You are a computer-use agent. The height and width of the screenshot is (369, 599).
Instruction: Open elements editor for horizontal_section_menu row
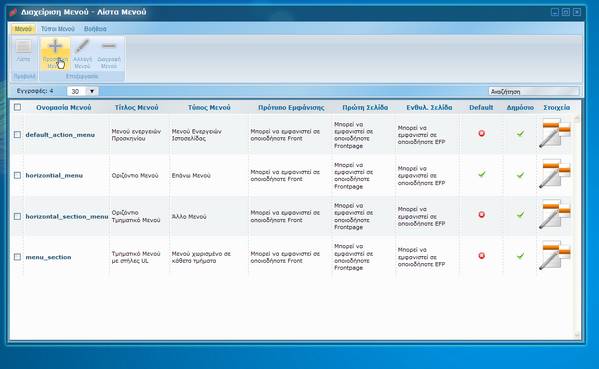tap(555, 214)
